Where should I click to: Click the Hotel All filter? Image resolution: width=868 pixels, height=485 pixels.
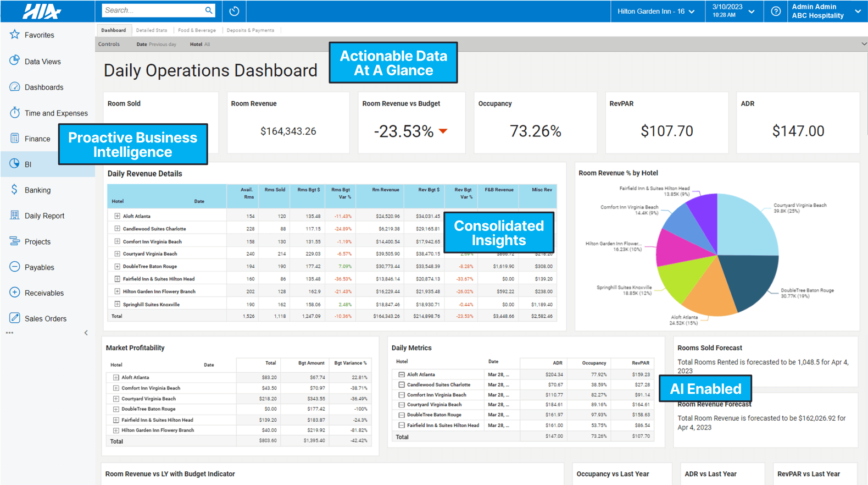[x=200, y=45]
